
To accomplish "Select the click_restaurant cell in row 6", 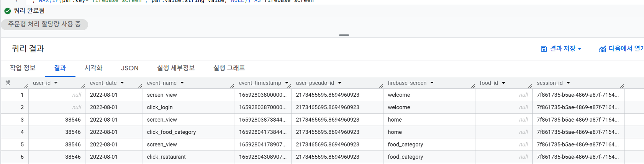I will pos(166,157).
